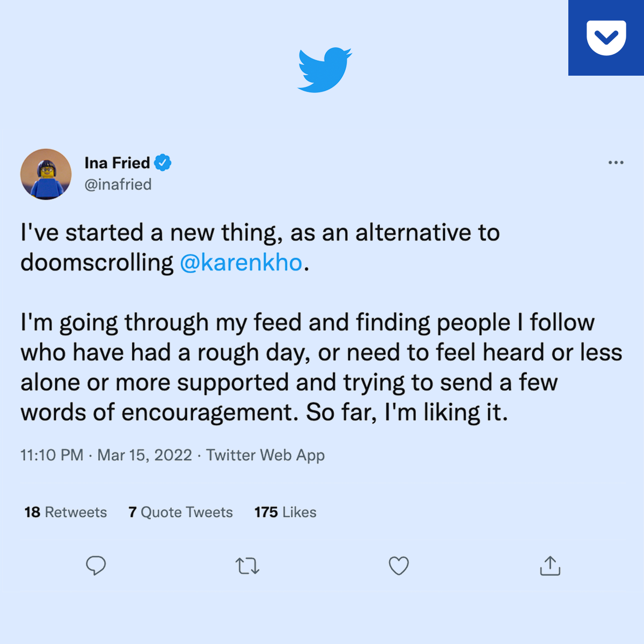Click the share upload icon
The width and height of the screenshot is (644, 644).
550,566
